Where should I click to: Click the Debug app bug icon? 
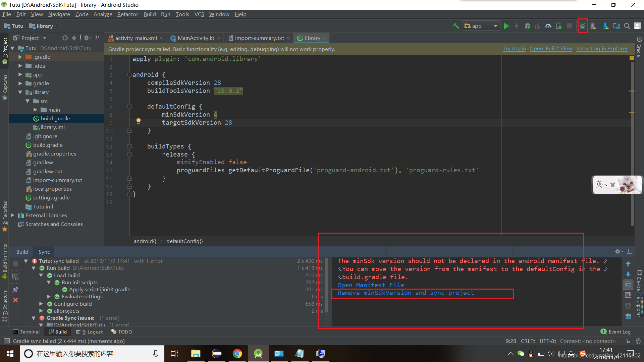click(x=528, y=26)
